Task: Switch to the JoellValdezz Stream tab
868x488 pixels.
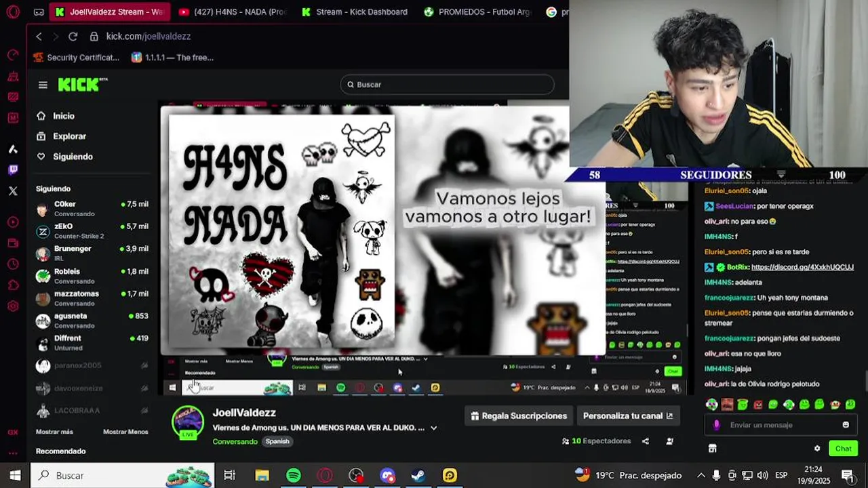Action: (x=110, y=12)
